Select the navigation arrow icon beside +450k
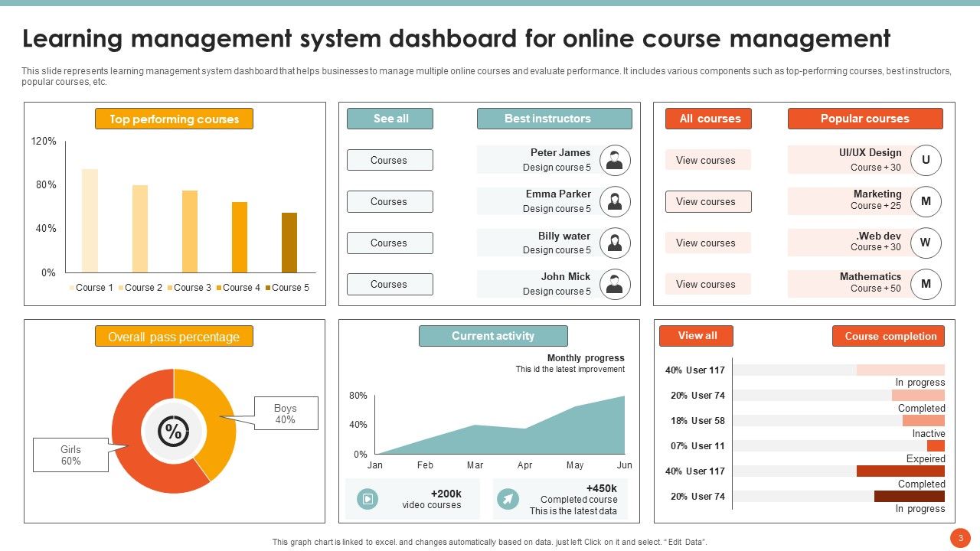This screenshot has height=551, width=980. (508, 498)
